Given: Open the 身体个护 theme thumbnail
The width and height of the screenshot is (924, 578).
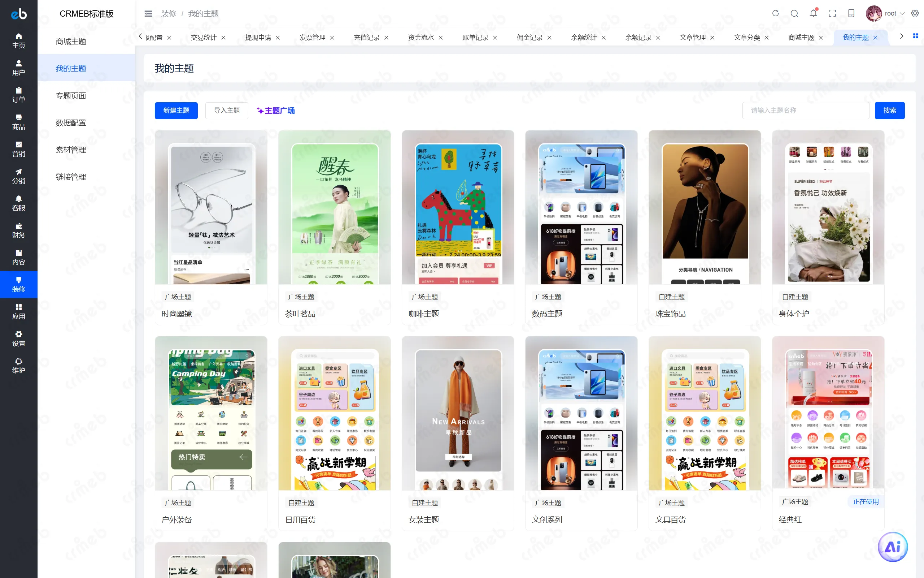Looking at the screenshot, I should pos(828,208).
